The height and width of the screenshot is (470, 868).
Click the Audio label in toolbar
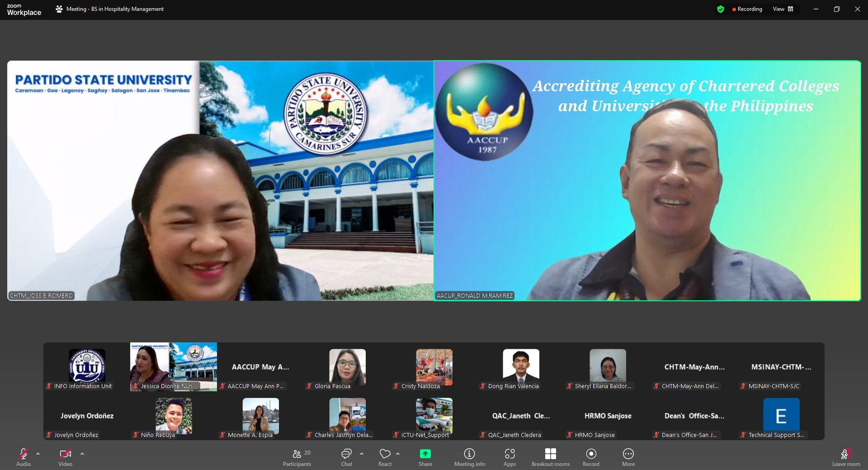tap(24, 464)
